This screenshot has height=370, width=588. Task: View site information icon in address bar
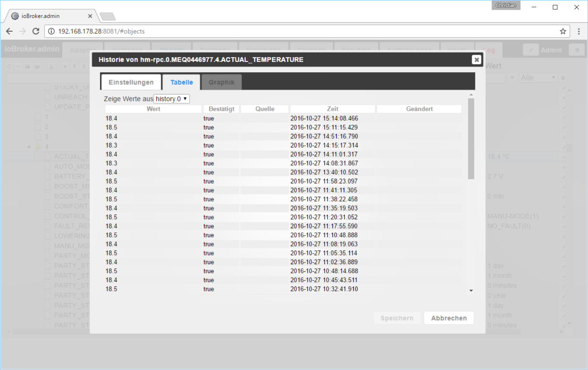[51, 31]
